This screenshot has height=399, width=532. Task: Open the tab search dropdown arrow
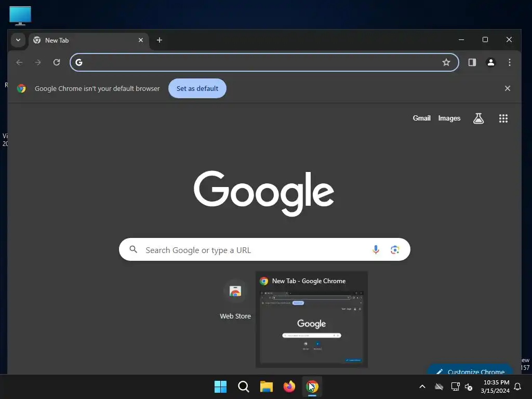click(x=18, y=40)
